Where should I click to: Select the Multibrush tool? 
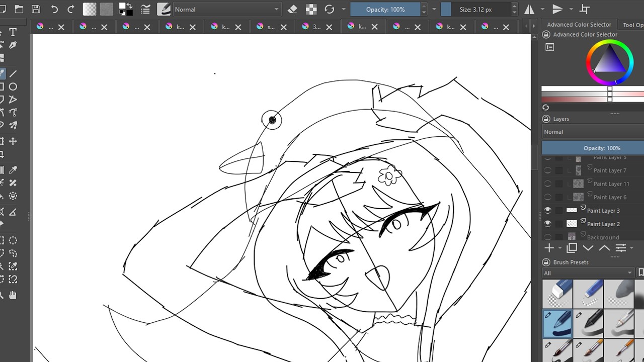pos(13,125)
